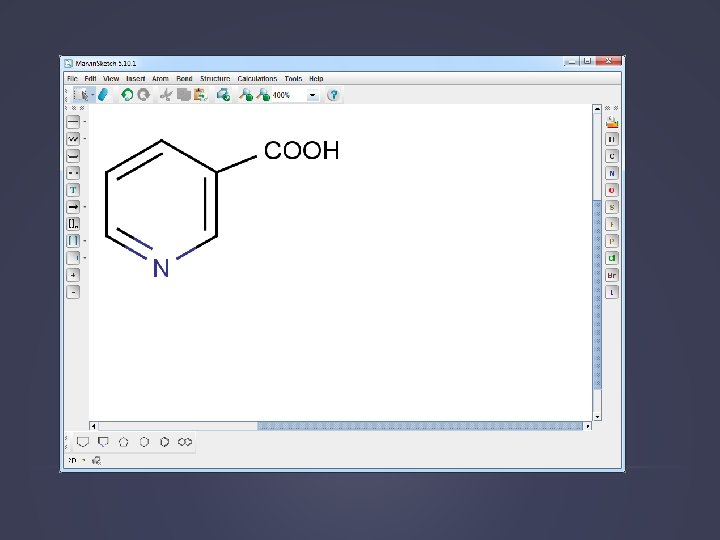Click the grayed redo arrow icon
The height and width of the screenshot is (540, 720).
[x=144, y=95]
